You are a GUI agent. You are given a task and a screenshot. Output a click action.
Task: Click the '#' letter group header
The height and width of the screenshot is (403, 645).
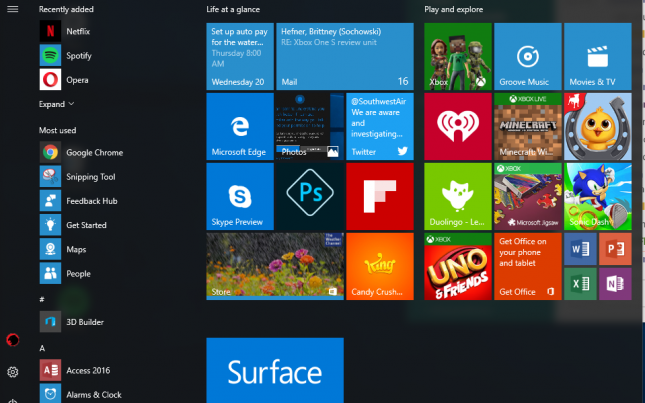pyautogui.click(x=42, y=298)
